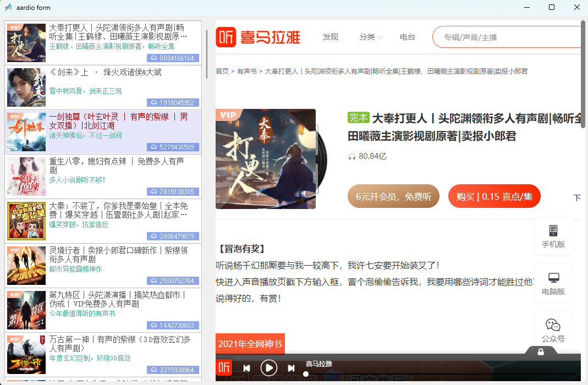Open the 大秦 秦始皇 cover thumbnail
This screenshot has height=385, width=588.
(26, 221)
